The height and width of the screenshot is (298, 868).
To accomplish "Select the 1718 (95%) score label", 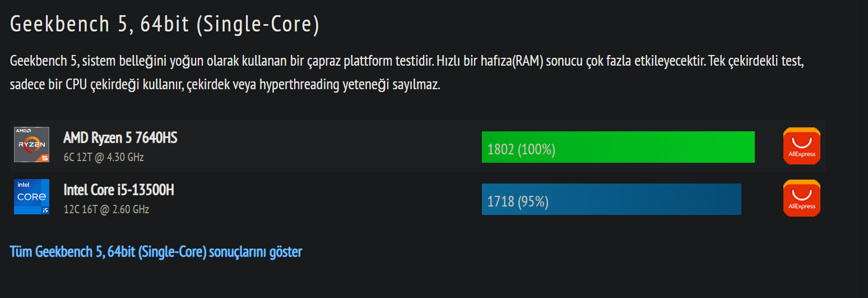I will tap(518, 201).
